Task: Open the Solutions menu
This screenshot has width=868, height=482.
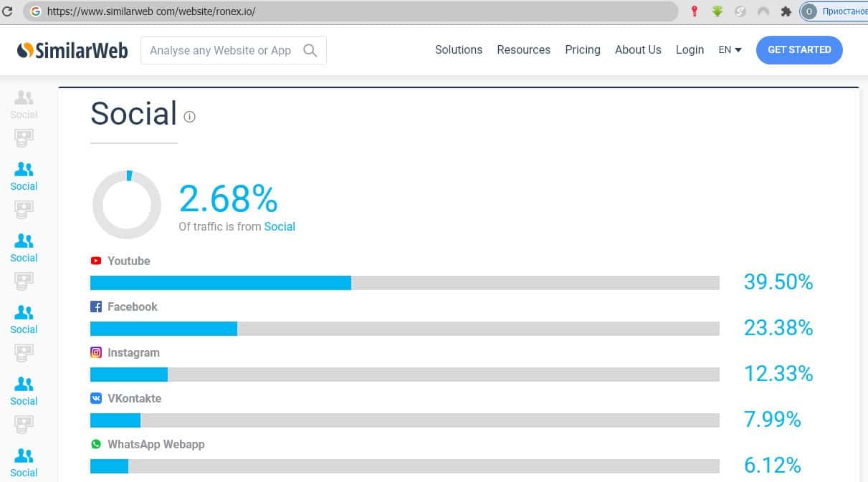Action: click(459, 49)
